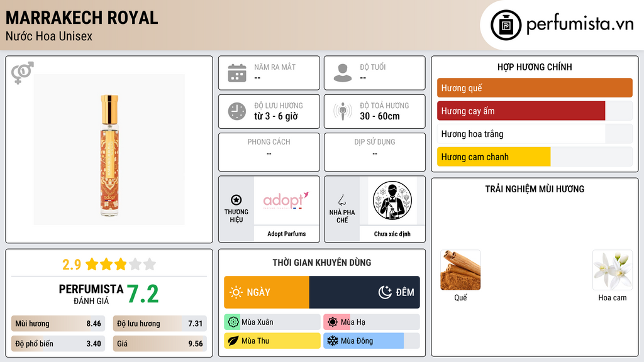
Task: Click the moon icon in the Đêm bar
Action: point(385,292)
